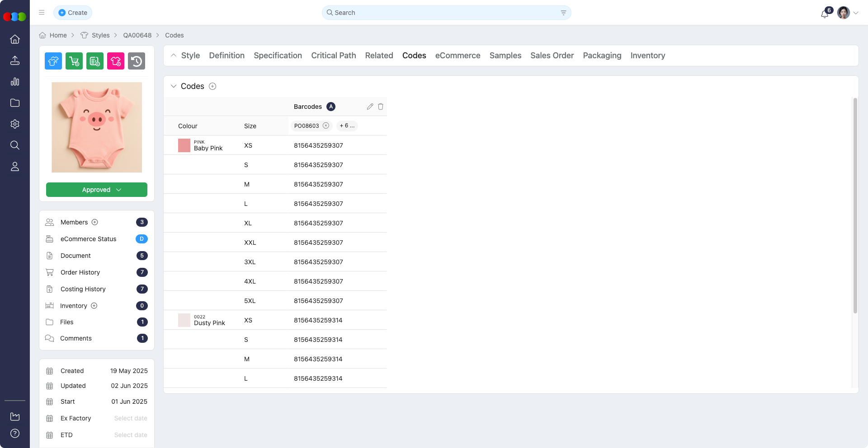The height and width of the screenshot is (448, 868).
Task: Click the pink garment icon button
Action: (x=116, y=61)
